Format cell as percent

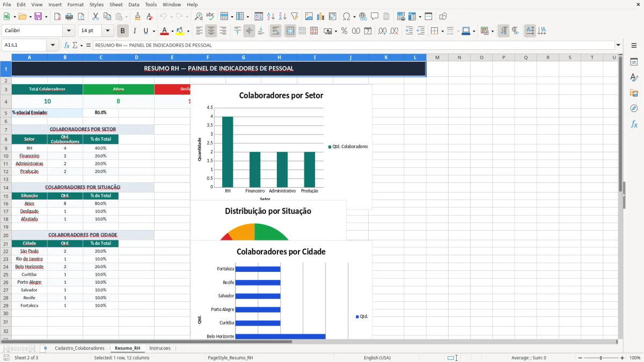[x=344, y=31]
